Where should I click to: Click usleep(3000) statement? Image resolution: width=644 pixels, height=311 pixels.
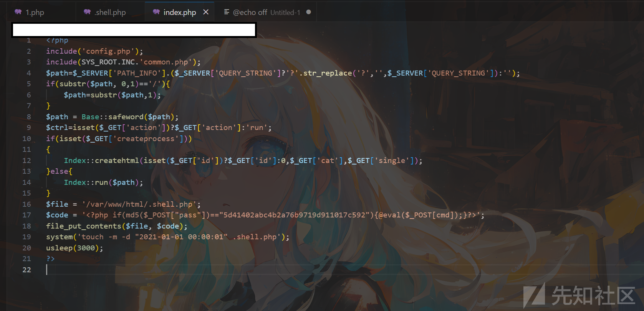pos(74,248)
